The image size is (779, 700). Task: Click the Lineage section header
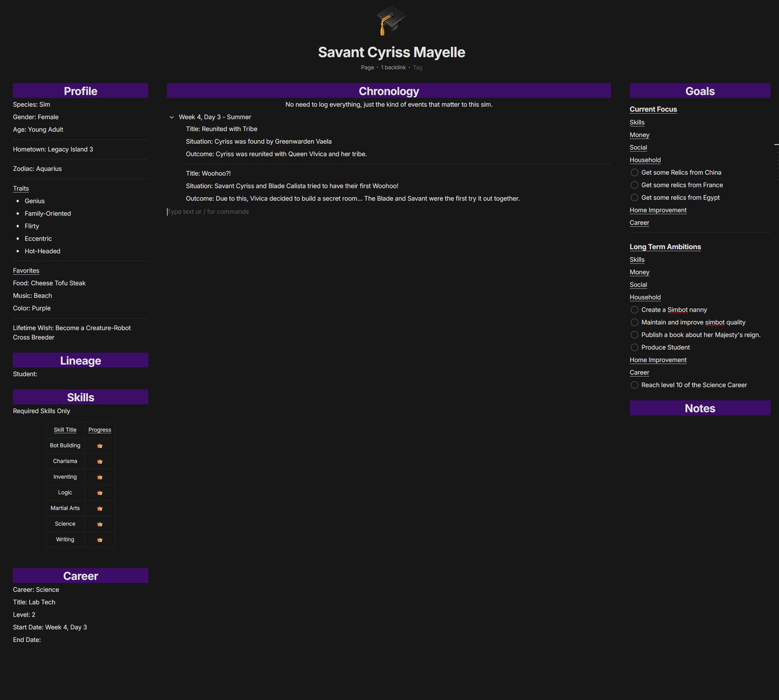[x=80, y=360]
